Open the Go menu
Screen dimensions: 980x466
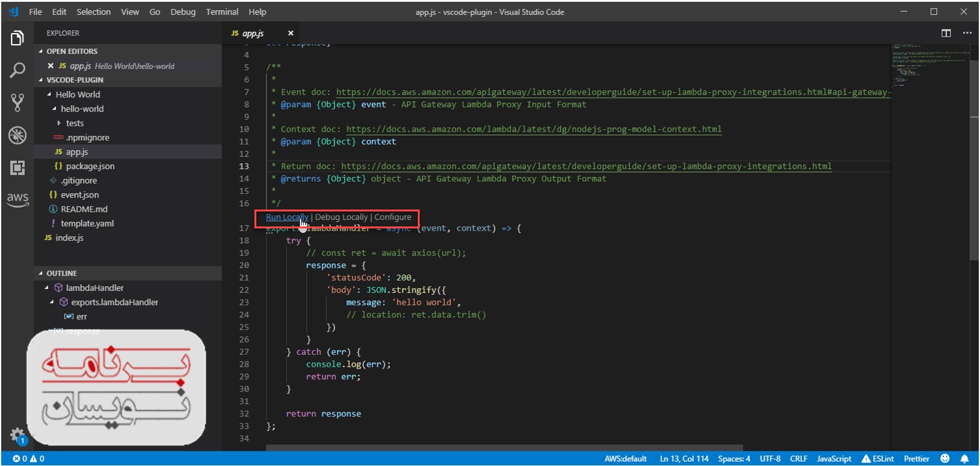click(x=155, y=11)
